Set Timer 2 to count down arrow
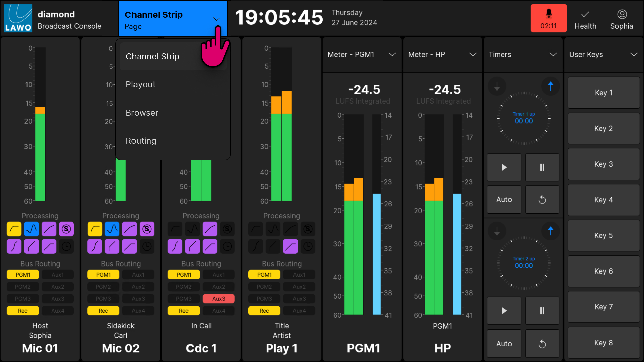 497,231
